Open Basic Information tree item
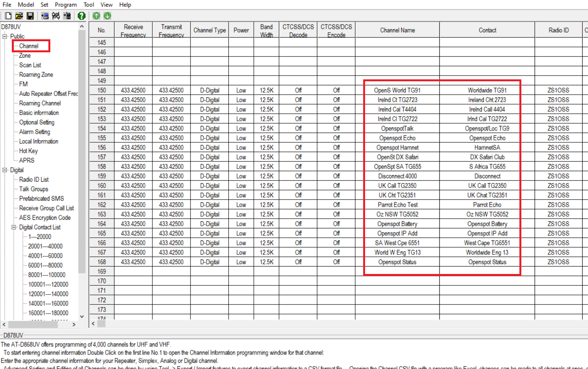 point(39,113)
